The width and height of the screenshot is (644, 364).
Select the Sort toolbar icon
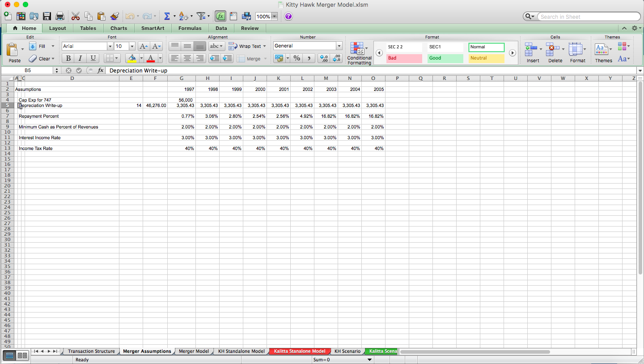182,16
